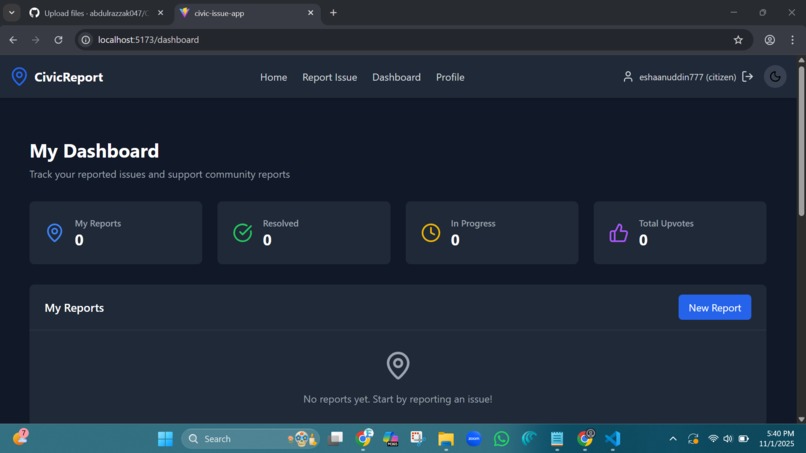Screen dimensions: 806x453
Task: Click the Resolved green checkmark icon
Action: [x=243, y=232]
